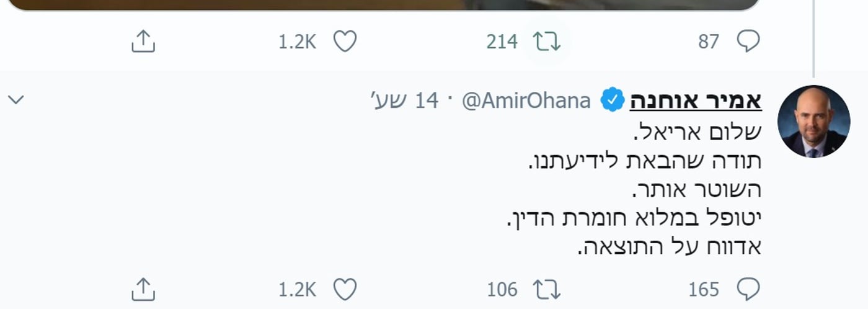Click the media card above the upper tweet's actions

click(x=384, y=5)
